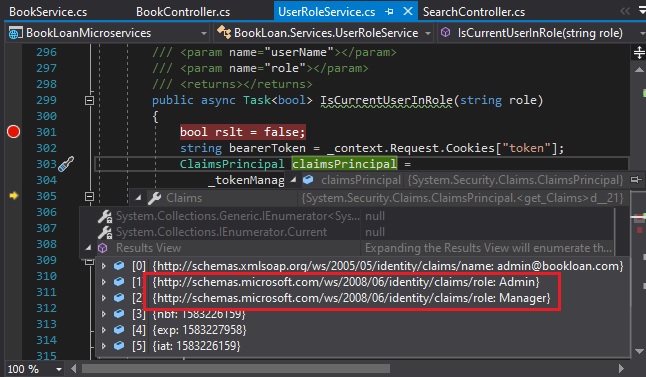Click the blue cube icon of item [3]

tap(119, 314)
